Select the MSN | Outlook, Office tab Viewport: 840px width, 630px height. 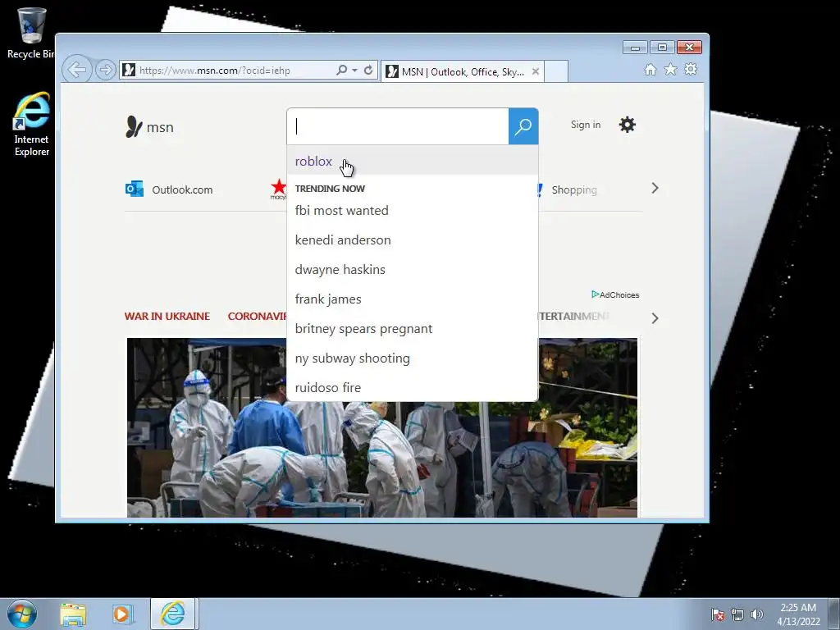pos(463,72)
